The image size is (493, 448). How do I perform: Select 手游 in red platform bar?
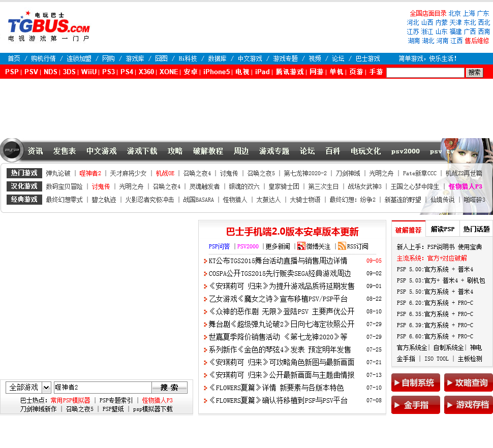pyautogui.click(x=376, y=72)
